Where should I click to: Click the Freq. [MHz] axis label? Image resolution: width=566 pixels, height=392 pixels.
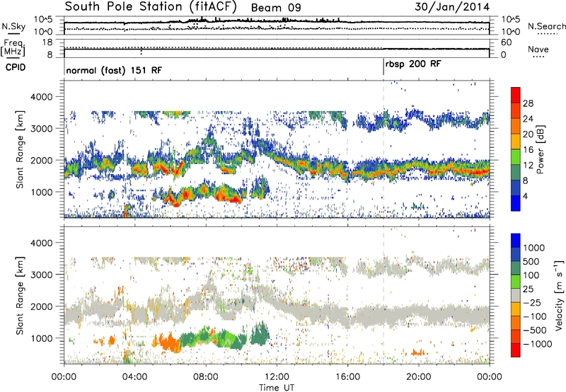click(x=13, y=47)
